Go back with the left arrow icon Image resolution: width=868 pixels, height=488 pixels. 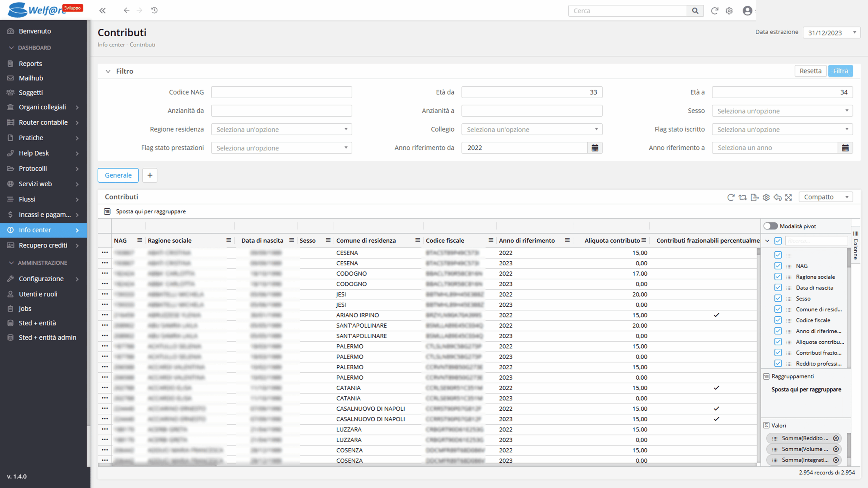point(126,11)
